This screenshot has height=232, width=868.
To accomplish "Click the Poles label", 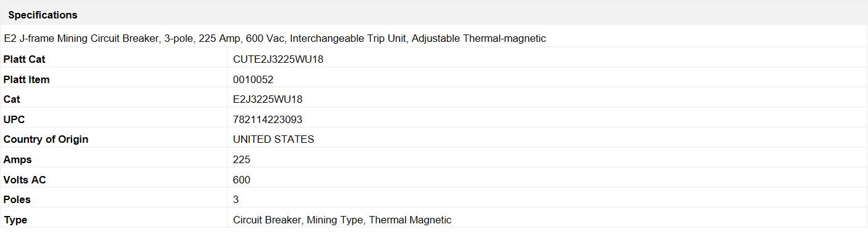I will point(17,199).
